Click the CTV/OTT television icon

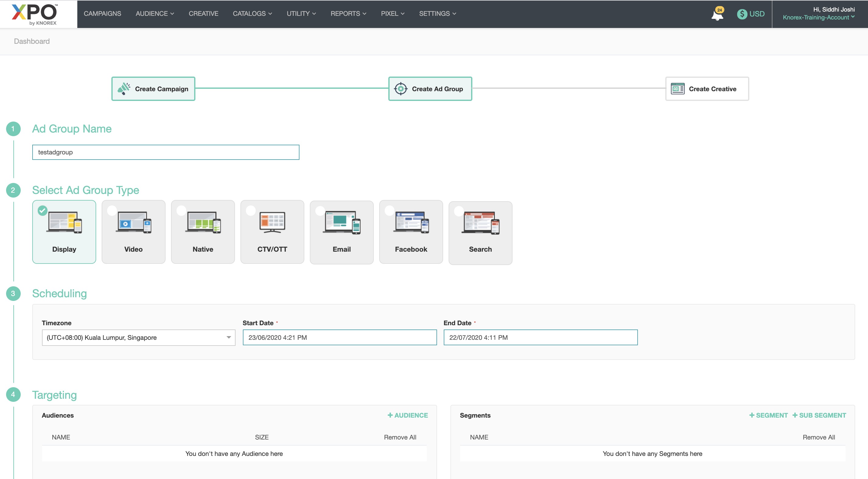pyautogui.click(x=272, y=222)
